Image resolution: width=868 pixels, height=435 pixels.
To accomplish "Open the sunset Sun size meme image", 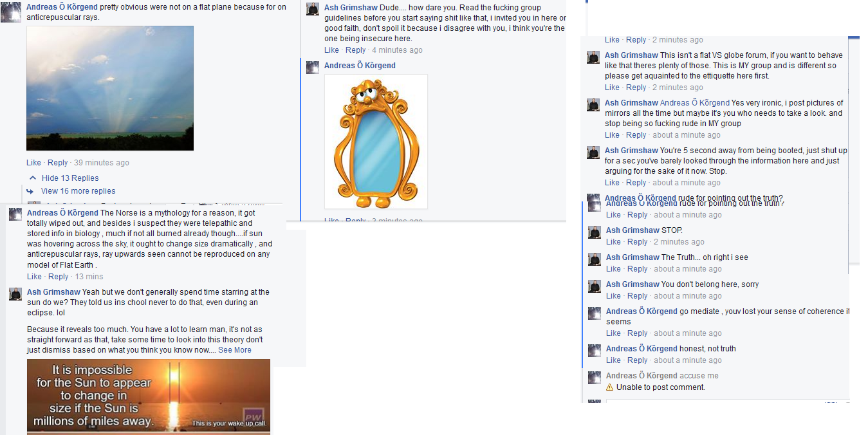I will [149, 396].
